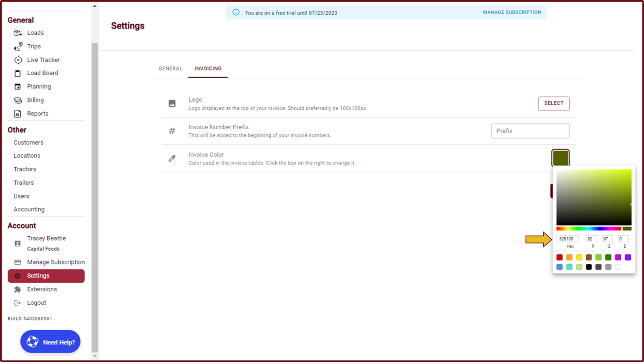Click the rainbow hue slider bar
The image size is (644, 362).
pos(589,229)
